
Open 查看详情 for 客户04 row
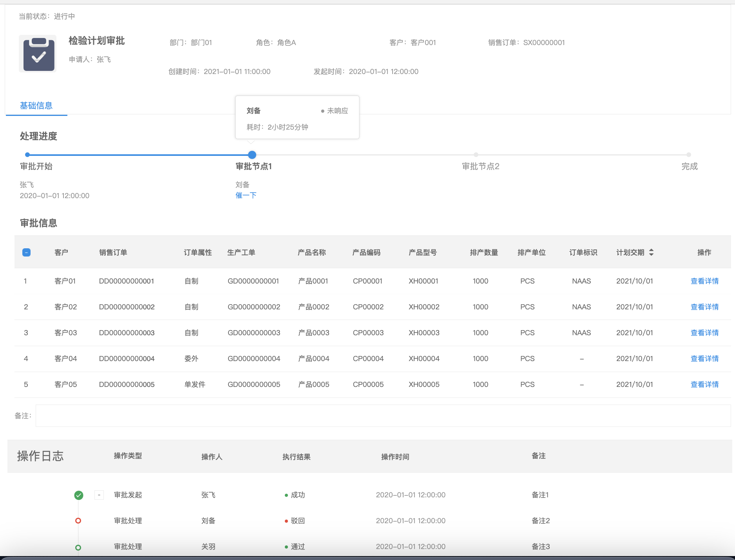point(704,359)
